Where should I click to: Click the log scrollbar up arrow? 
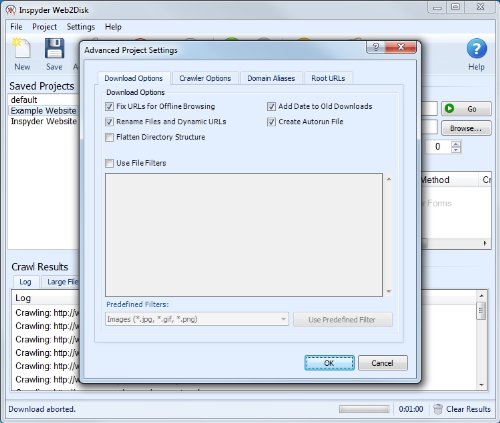pyautogui.click(x=481, y=296)
